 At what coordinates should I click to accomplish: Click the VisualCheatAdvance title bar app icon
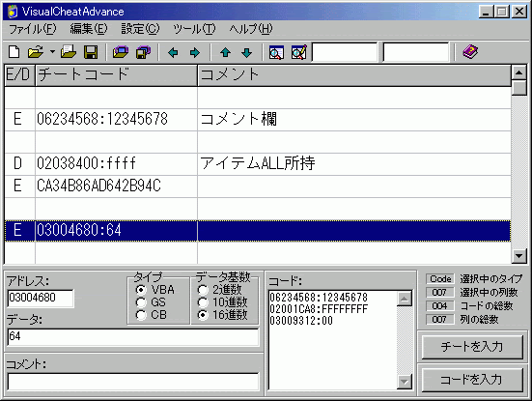pyautogui.click(x=13, y=12)
